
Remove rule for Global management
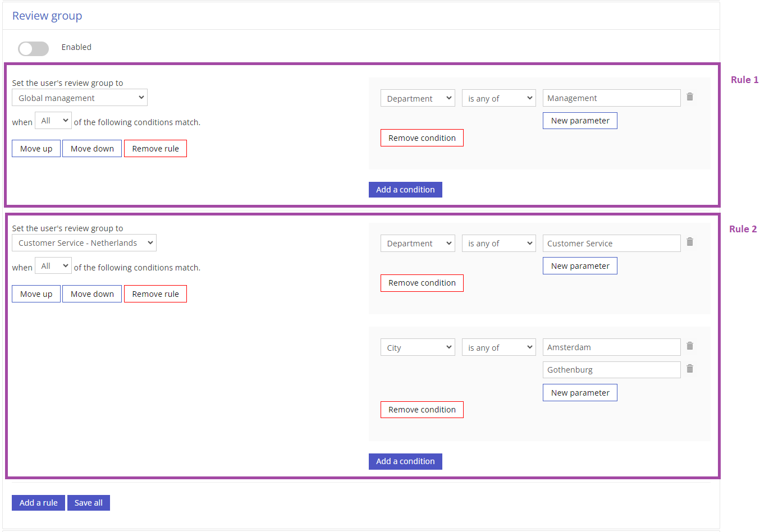point(155,149)
